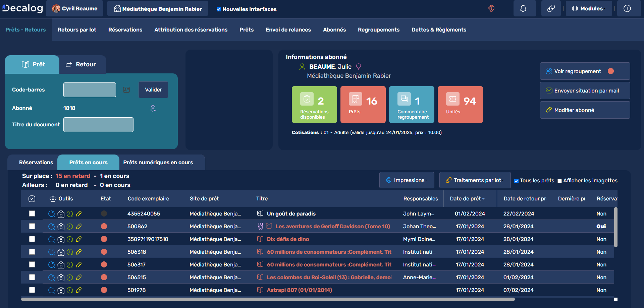
Task: Open the Modules dropdown
Action: pos(589,8)
